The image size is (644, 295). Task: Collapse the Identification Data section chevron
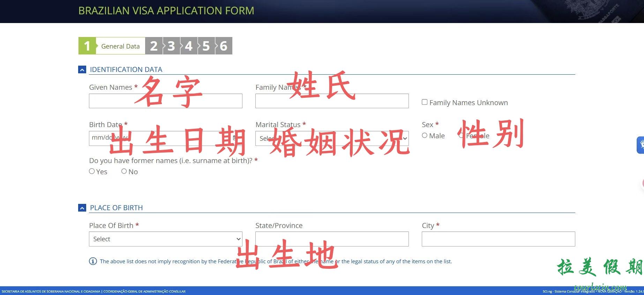82,70
